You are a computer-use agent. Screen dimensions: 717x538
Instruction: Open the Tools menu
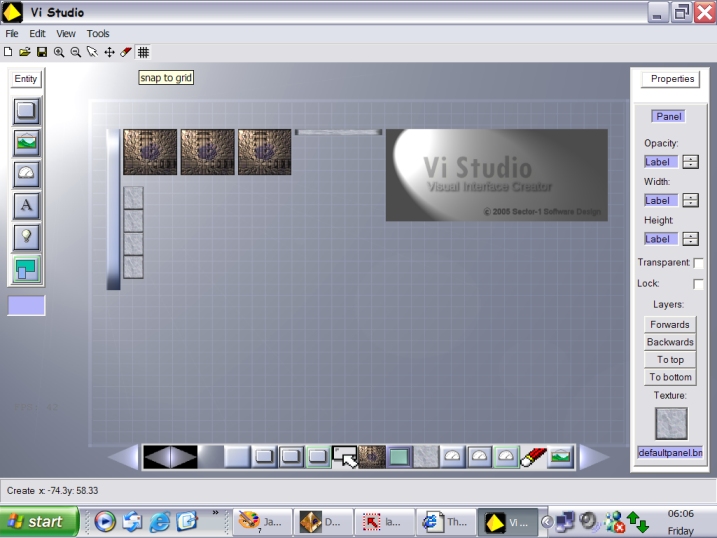pyautogui.click(x=98, y=33)
